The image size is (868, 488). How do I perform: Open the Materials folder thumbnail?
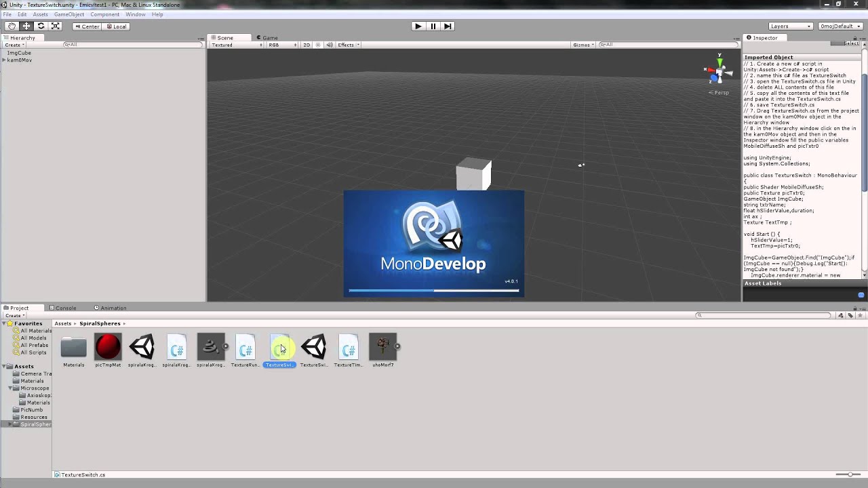coord(73,347)
